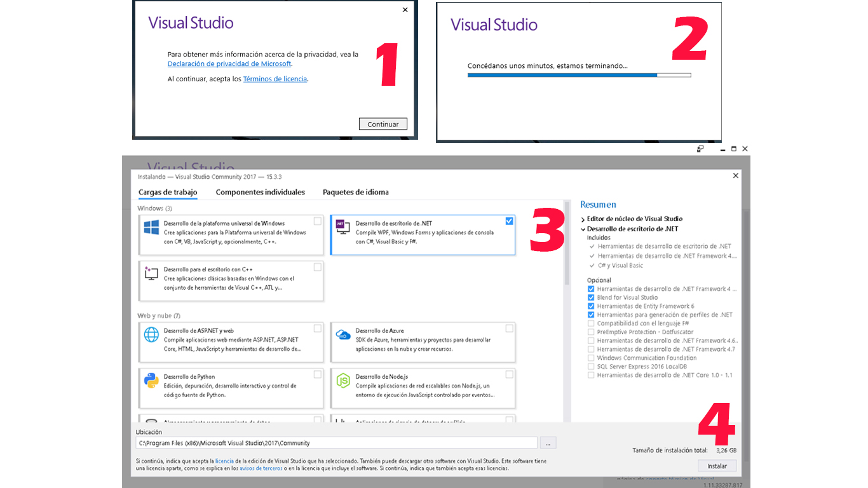The height and width of the screenshot is (488, 868).
Task: Open the avisos de terceros link
Action: tap(261, 468)
